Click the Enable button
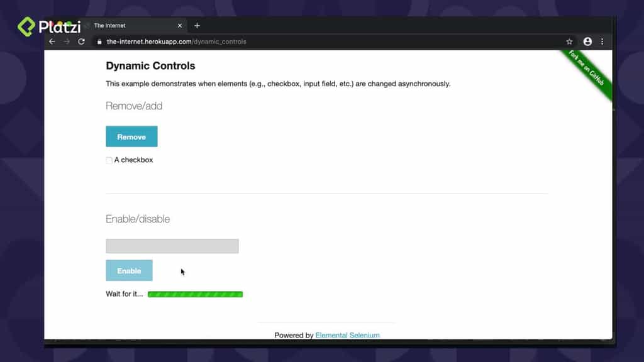 click(x=129, y=270)
